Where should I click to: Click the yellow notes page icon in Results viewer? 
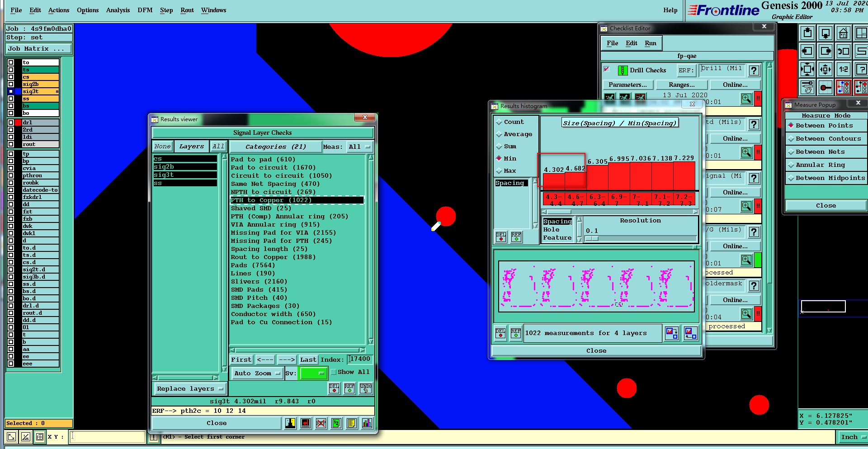352,423
